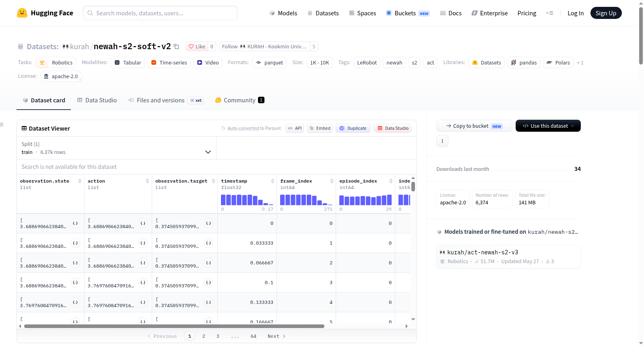The width and height of the screenshot is (644, 347).
Task: Follow KURAH - Kookmin University
Action: 264,46
